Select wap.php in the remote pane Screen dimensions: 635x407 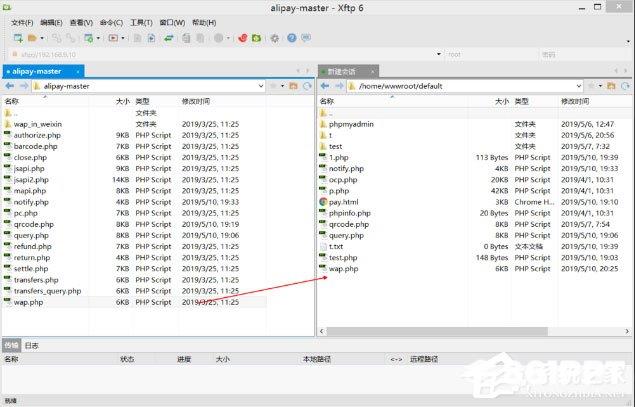(343, 268)
